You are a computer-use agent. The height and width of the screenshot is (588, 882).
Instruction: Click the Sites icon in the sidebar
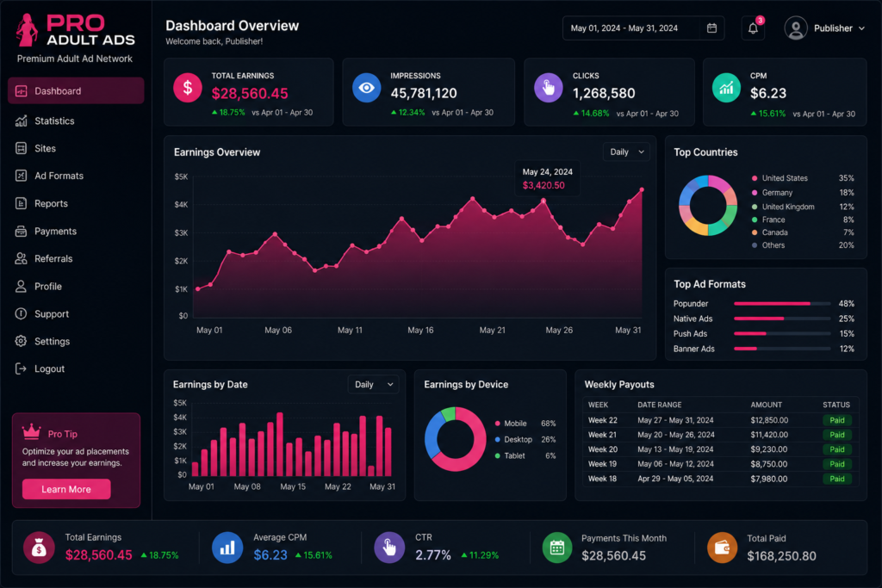[22, 148]
